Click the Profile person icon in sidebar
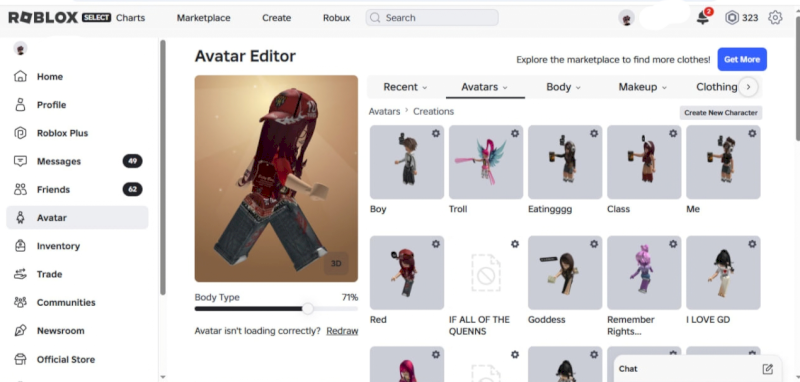Screen dimensions: 800x382 pos(20,105)
